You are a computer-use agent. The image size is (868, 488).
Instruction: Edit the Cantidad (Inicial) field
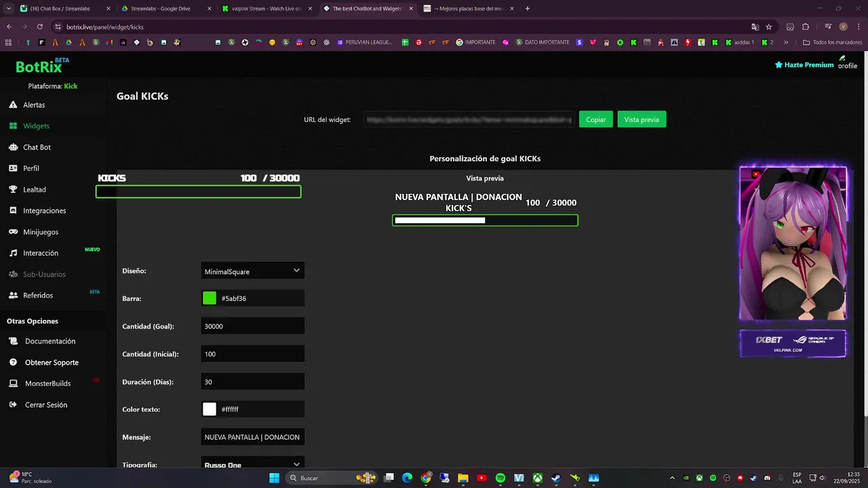(252, 354)
